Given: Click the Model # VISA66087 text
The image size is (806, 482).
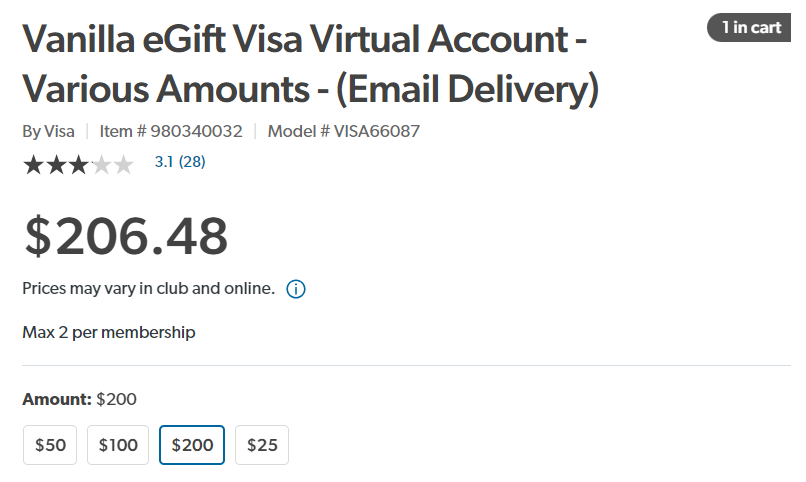Looking at the screenshot, I should [x=343, y=131].
